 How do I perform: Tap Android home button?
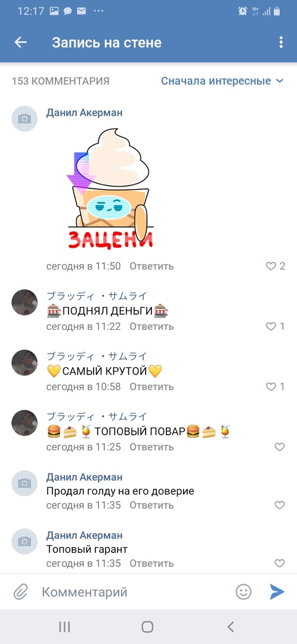tap(147, 627)
